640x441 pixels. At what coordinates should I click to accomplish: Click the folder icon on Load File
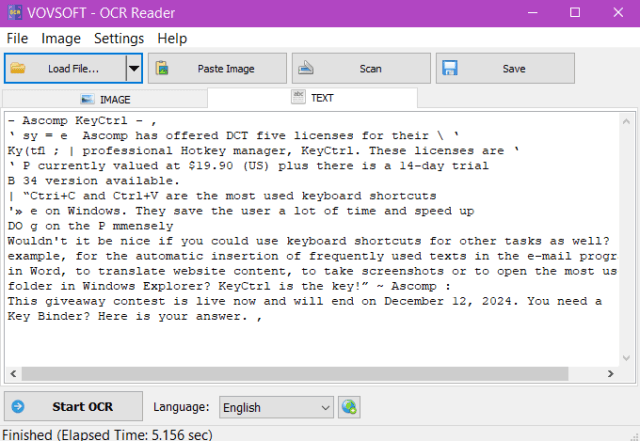coord(18,68)
